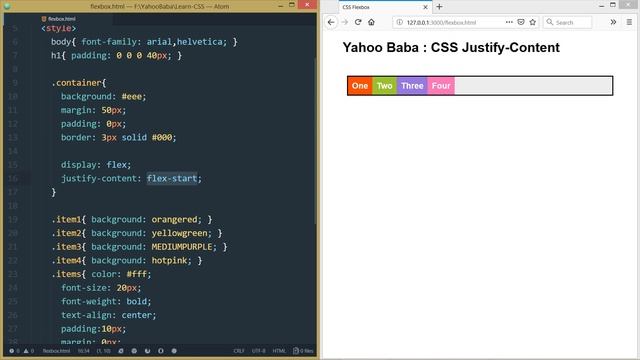Open Firefox hamburger menu
The image size is (640, 360).
click(629, 22)
